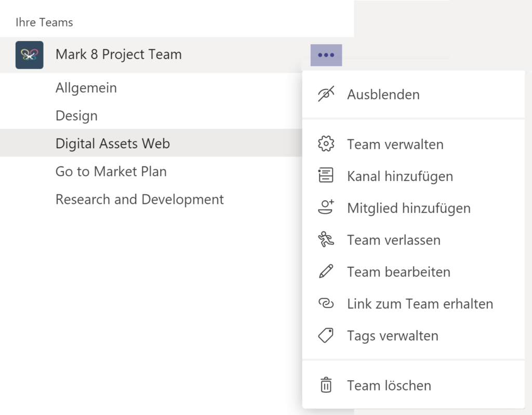Click the channel list icon beside Kanal hinzufügen
This screenshot has height=415, width=532.
click(x=326, y=176)
